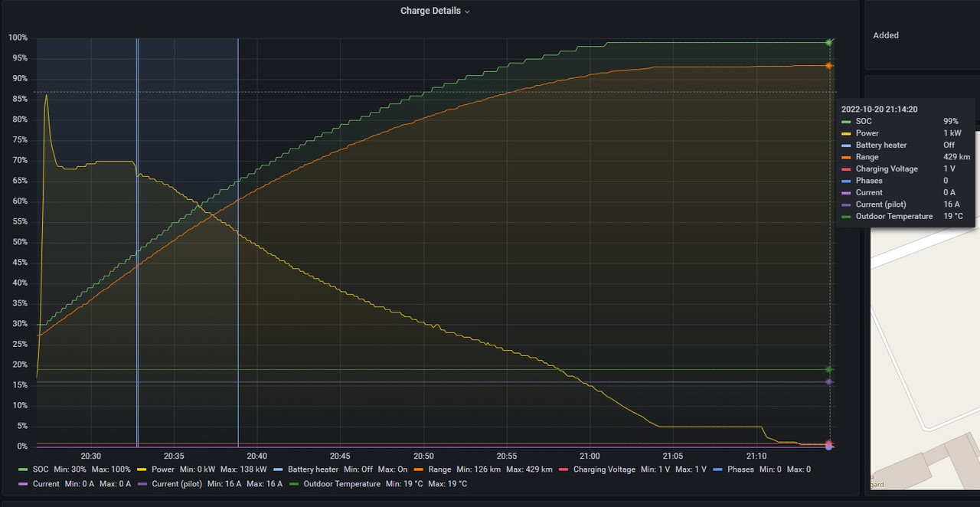Toggle the Range series in the legend
Viewport: 980px width, 507px height.
point(439,469)
